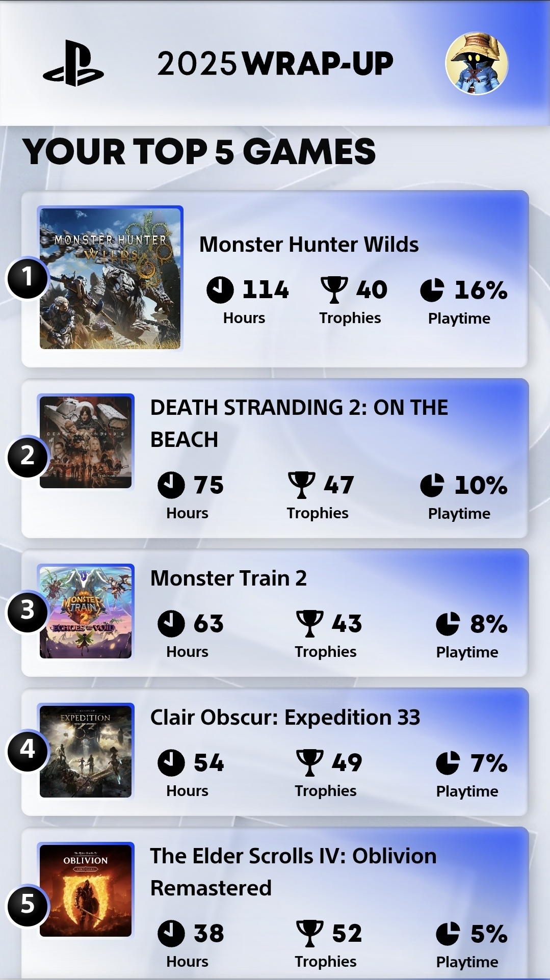Screen dimensions: 550x980
Task: Click the 2025 Wrap-Up header title
Action: pyautogui.click(x=275, y=64)
